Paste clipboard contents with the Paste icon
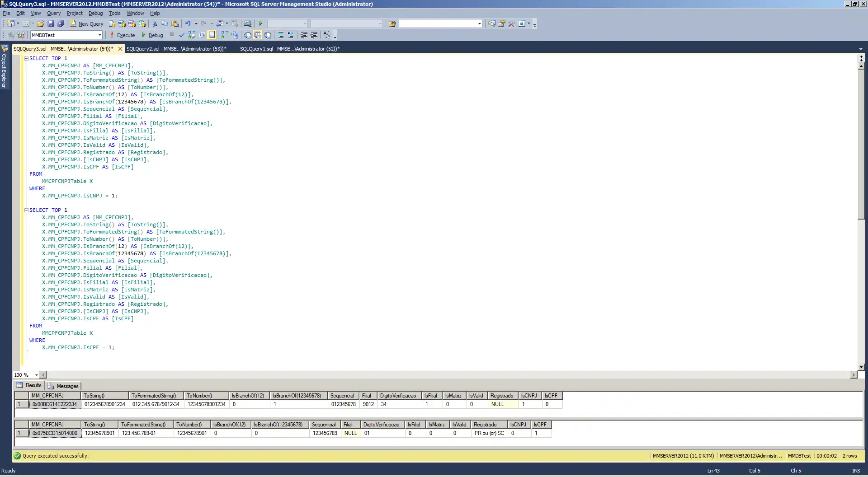The height and width of the screenshot is (477, 868). 175,24
